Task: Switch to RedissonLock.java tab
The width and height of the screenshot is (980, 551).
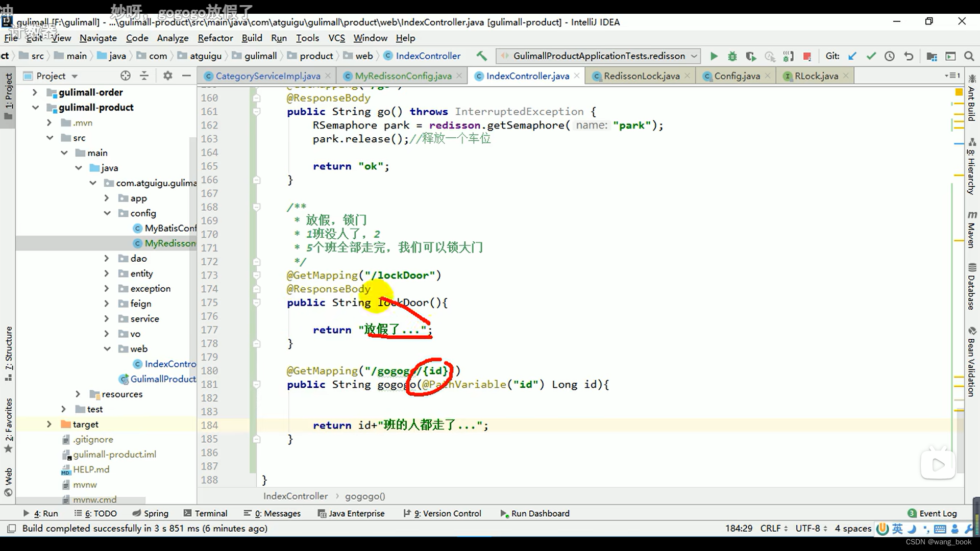Action: click(641, 76)
